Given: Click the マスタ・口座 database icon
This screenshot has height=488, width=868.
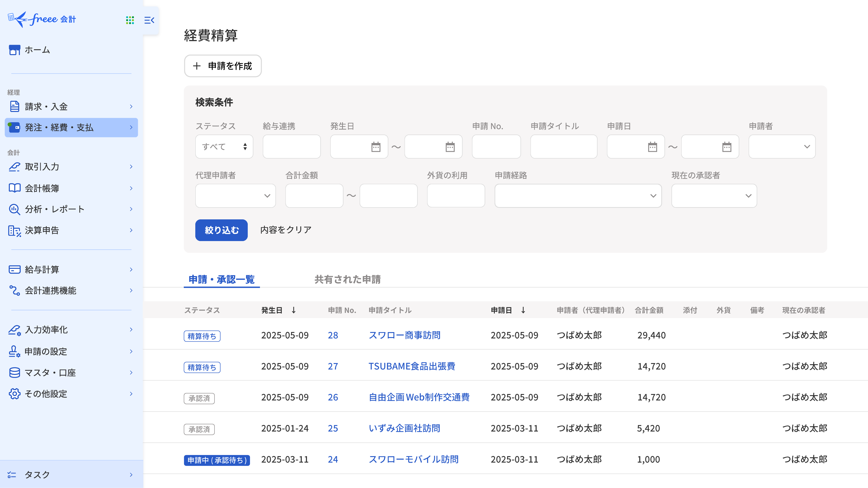Looking at the screenshot, I should [x=14, y=373].
